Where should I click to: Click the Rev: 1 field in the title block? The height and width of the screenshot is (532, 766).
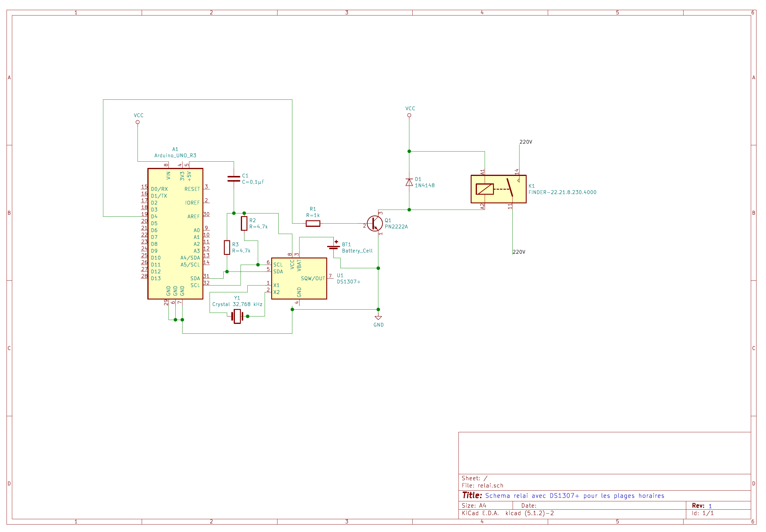pyautogui.click(x=702, y=506)
